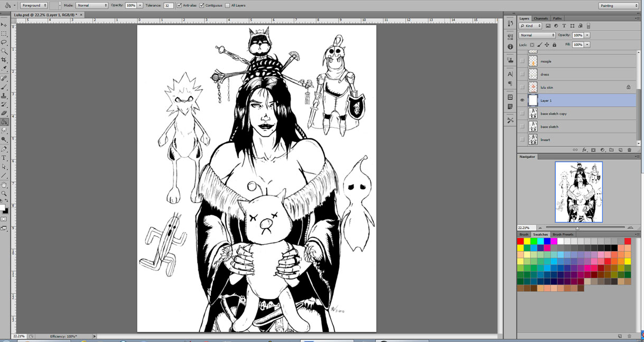Click the Lock all padlock icon

tap(554, 45)
